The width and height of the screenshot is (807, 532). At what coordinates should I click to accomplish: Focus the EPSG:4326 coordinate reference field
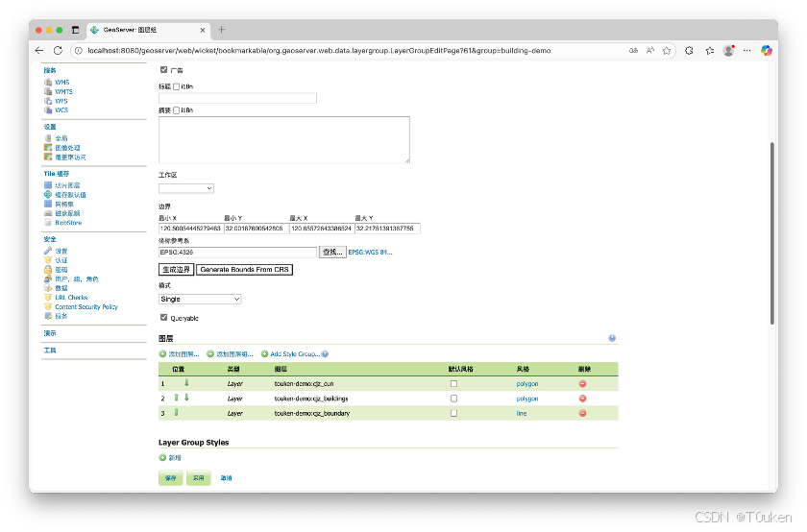(238, 253)
